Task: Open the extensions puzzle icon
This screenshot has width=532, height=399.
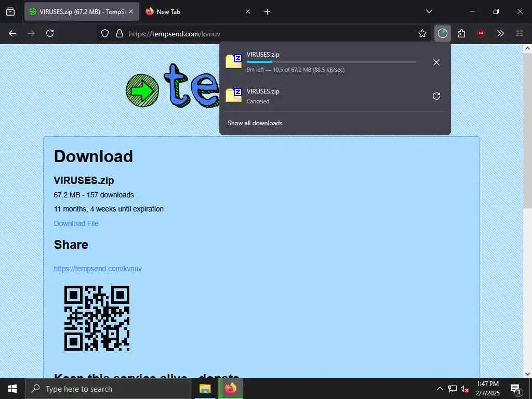Action: coord(461,33)
